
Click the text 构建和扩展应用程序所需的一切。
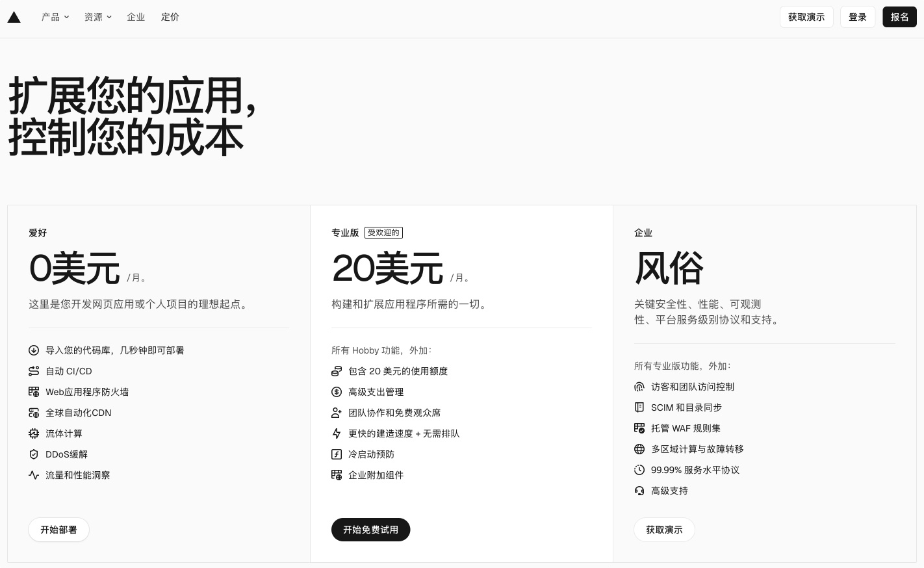tap(411, 304)
